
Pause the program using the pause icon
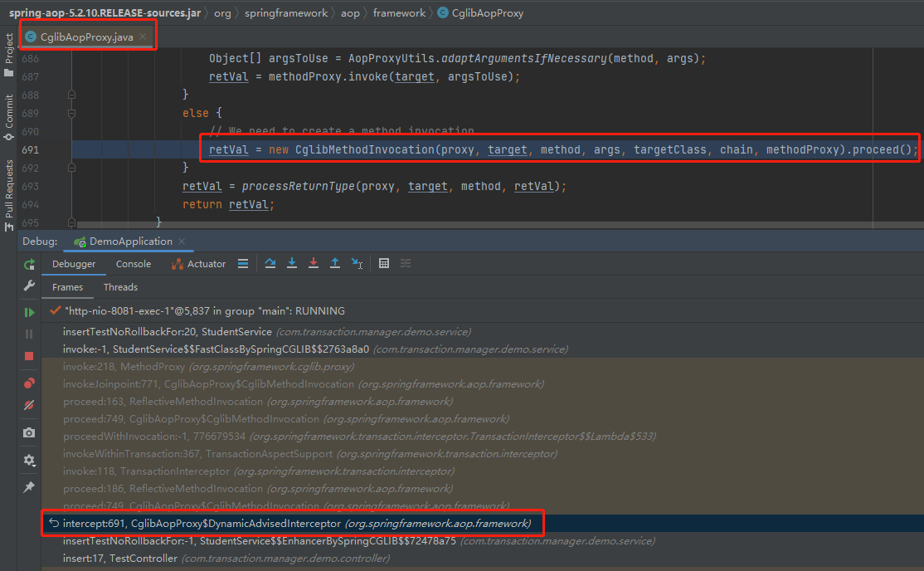point(29,334)
